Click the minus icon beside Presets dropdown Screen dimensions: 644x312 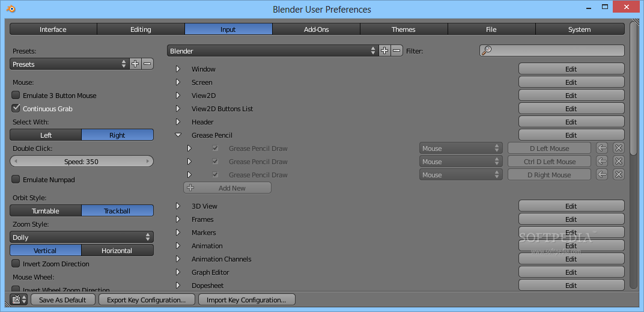pos(148,64)
